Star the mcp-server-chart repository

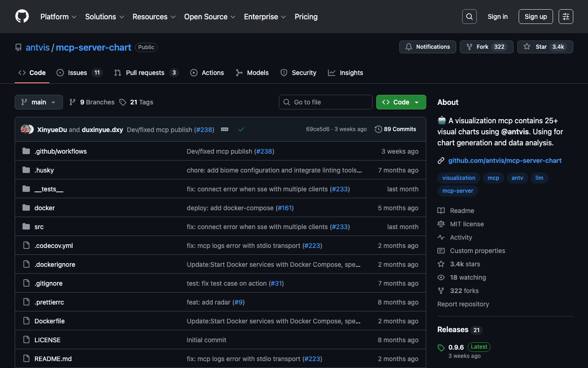(x=545, y=47)
